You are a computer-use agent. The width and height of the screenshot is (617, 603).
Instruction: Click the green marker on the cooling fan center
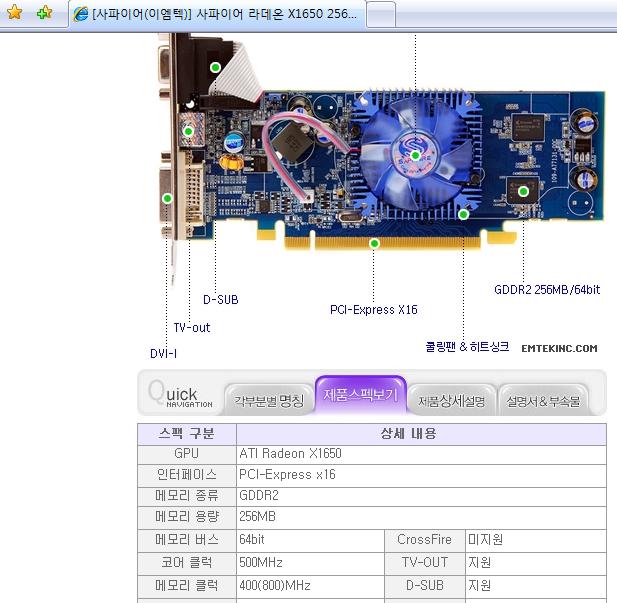pyautogui.click(x=415, y=155)
